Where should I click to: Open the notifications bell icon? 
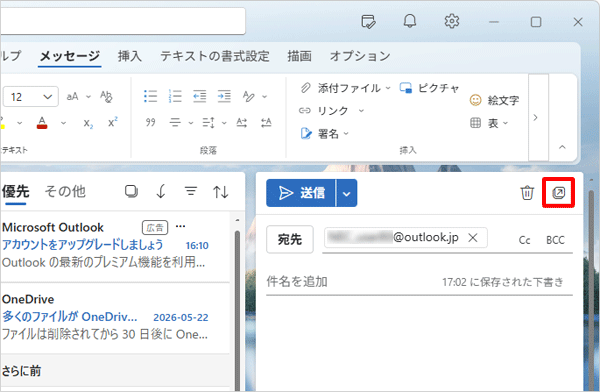pos(410,21)
